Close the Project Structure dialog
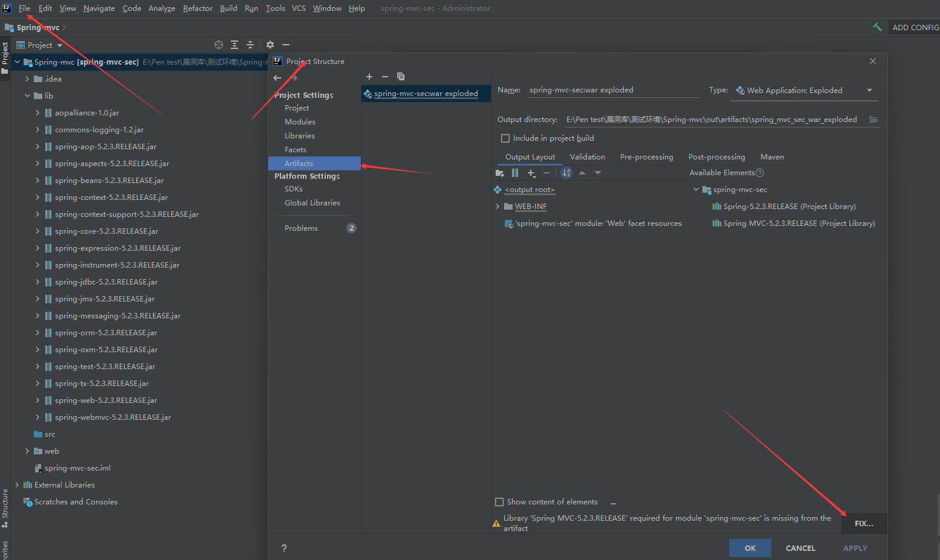 pos(873,61)
